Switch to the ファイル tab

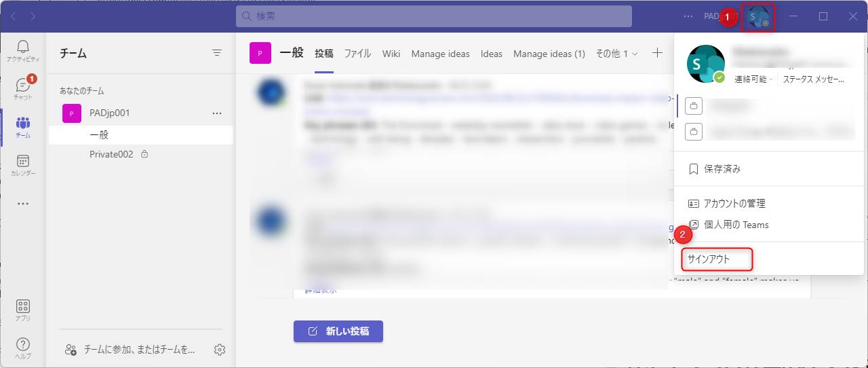357,54
